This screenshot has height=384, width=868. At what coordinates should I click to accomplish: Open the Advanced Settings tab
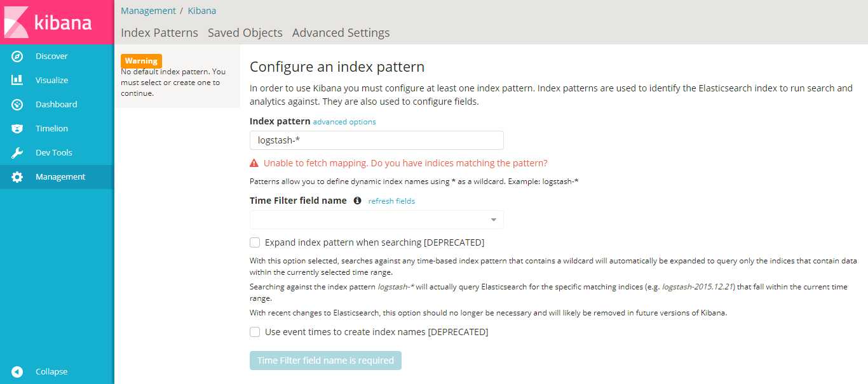(341, 33)
